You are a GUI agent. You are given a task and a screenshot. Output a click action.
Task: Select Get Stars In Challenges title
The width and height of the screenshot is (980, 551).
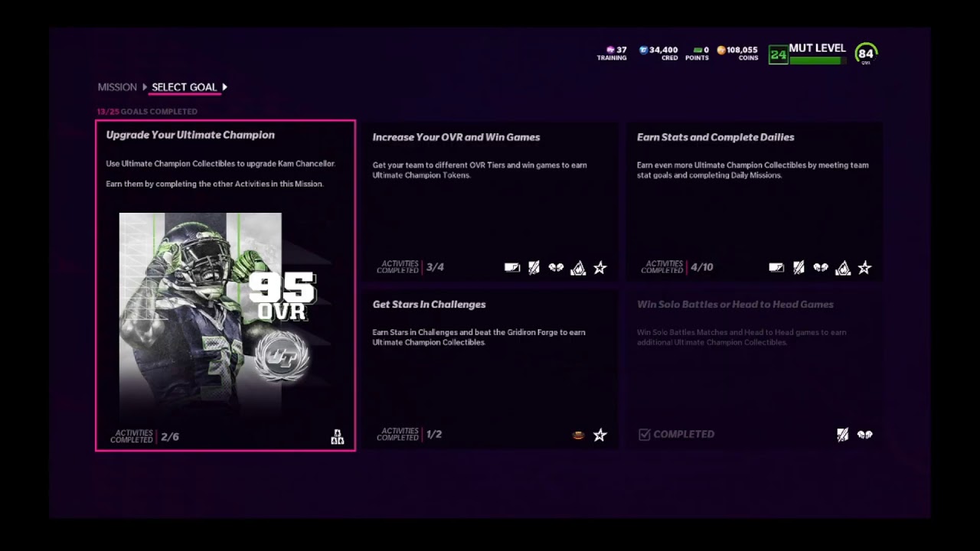click(x=429, y=305)
